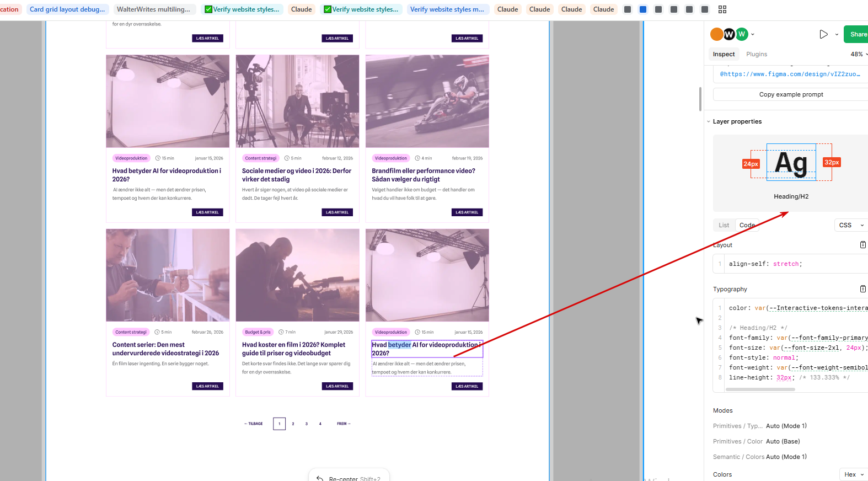
Task: Copy the Typography CSS code
Action: tap(863, 289)
